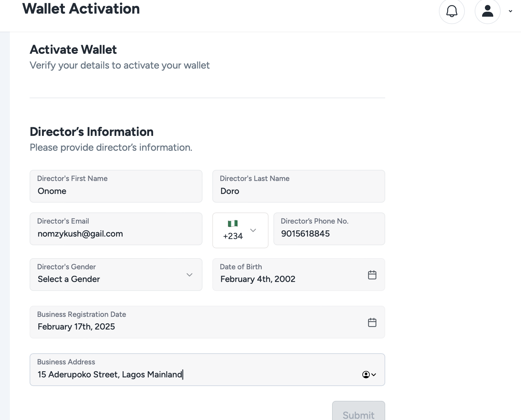The height and width of the screenshot is (420, 521).
Task: Click the February 17th, 2025 date value
Action: (76, 327)
